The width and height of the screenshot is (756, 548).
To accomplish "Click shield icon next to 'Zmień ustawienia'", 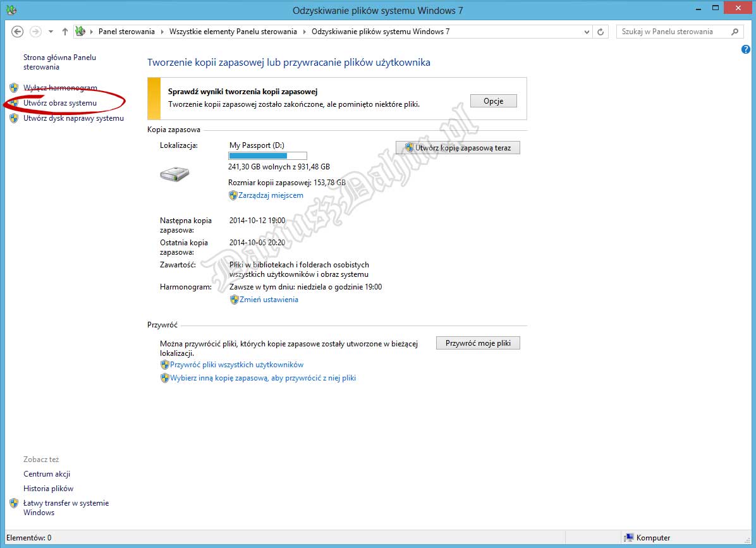I will coord(235,300).
